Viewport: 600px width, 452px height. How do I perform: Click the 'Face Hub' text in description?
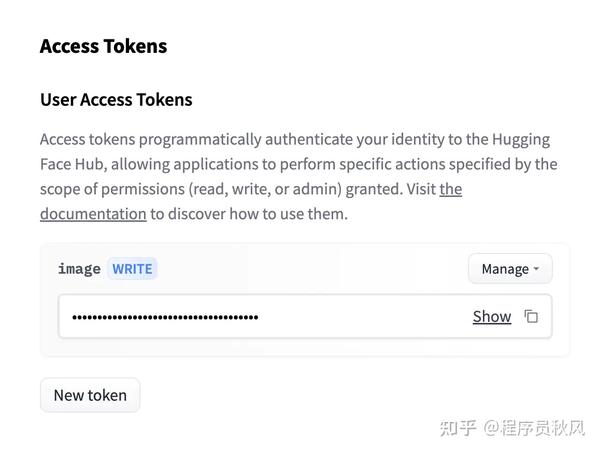click(72, 164)
